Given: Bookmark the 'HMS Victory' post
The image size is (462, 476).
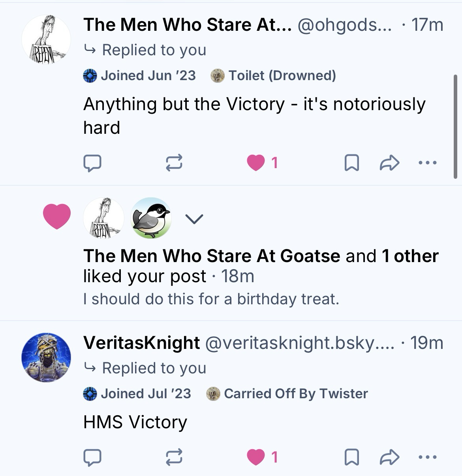Looking at the screenshot, I should coord(351,457).
